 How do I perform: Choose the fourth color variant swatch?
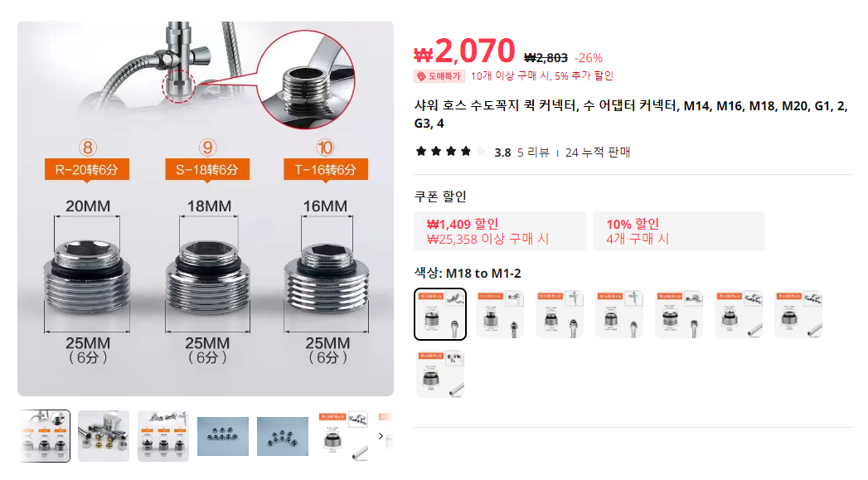(x=619, y=314)
